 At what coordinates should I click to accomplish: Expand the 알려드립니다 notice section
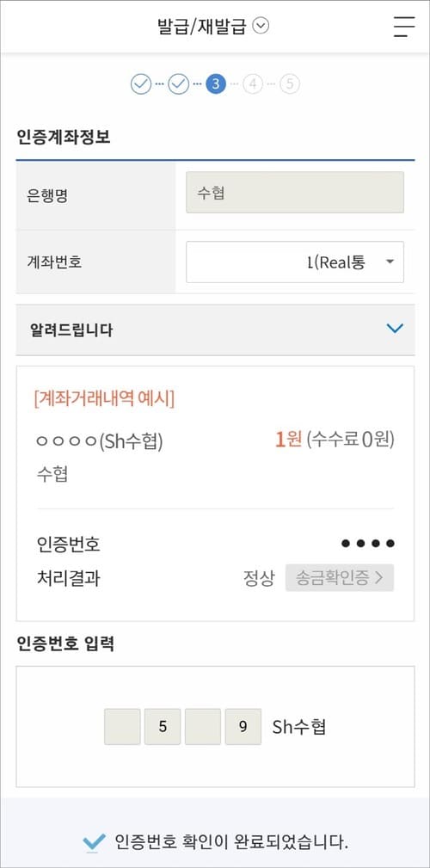215,330
